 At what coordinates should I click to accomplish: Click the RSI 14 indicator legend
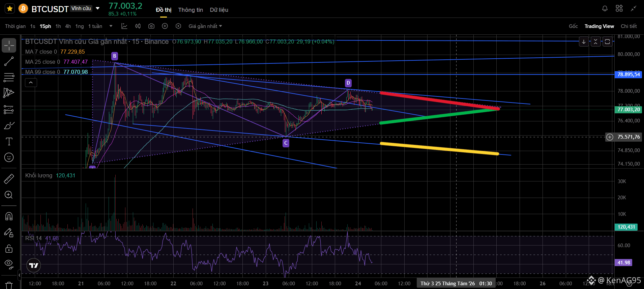[x=42, y=238]
